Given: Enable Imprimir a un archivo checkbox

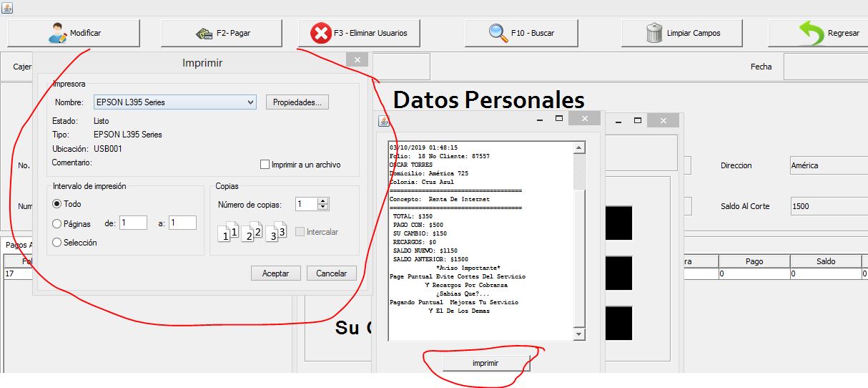Looking at the screenshot, I should pyautogui.click(x=265, y=165).
